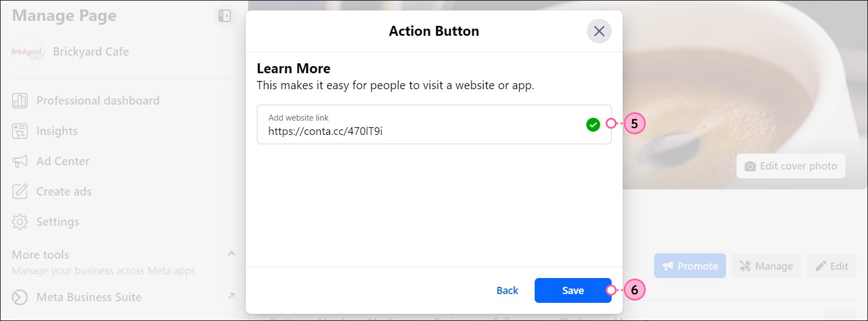Click the Meta Business Suite icon
This screenshot has width=868, height=321.
[x=20, y=297]
